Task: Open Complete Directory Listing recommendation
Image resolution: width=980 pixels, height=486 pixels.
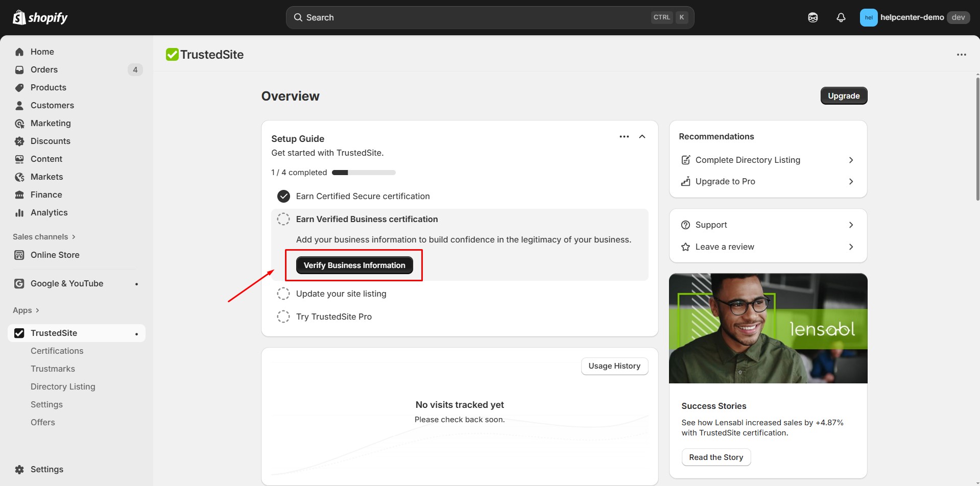Action: click(748, 160)
